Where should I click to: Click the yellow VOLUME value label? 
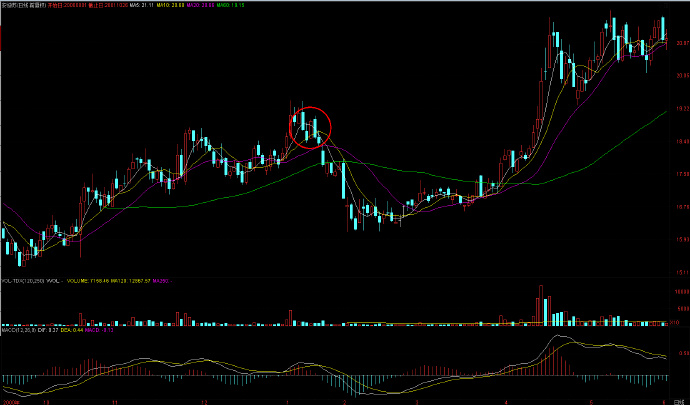(88, 281)
